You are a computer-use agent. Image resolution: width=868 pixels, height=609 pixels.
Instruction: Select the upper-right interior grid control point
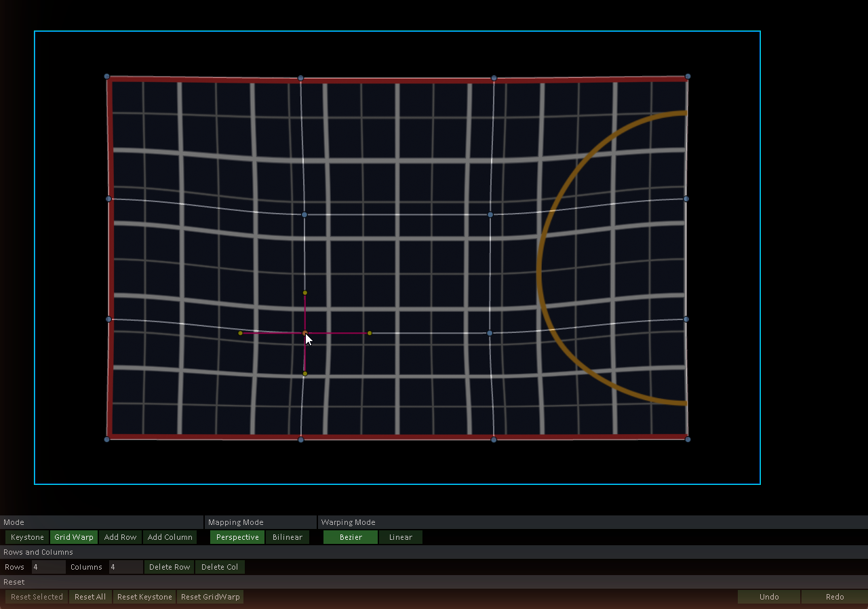pos(490,215)
